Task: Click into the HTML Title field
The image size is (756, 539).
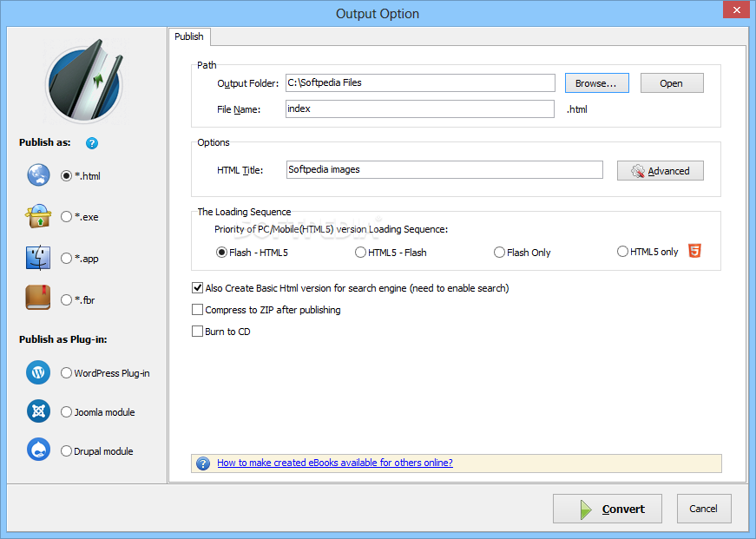Action: (x=444, y=170)
